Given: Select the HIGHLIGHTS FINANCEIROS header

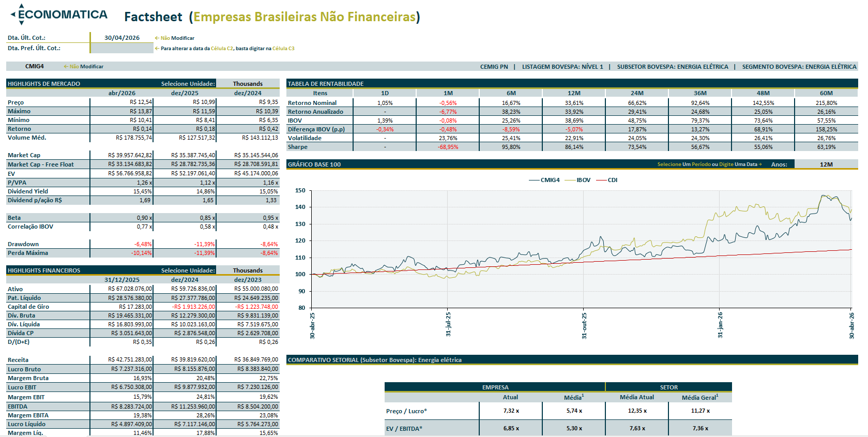Looking at the screenshot, I should (44, 270).
